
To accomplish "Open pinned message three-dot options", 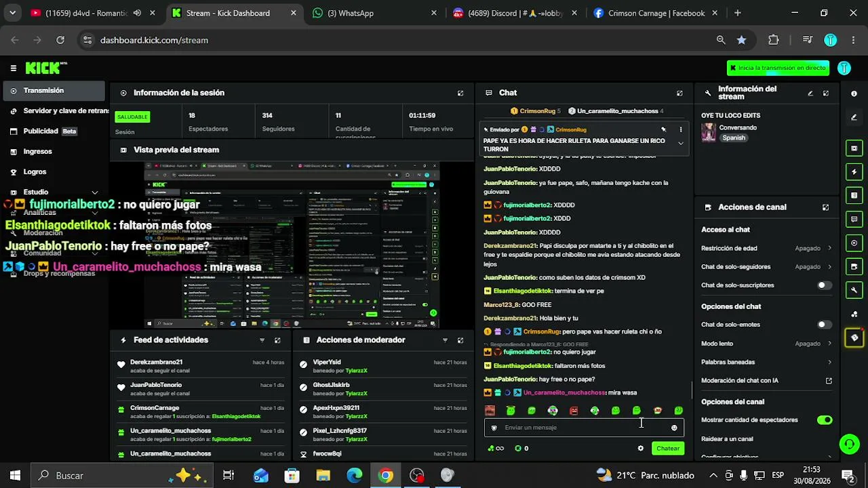I will pos(681,129).
